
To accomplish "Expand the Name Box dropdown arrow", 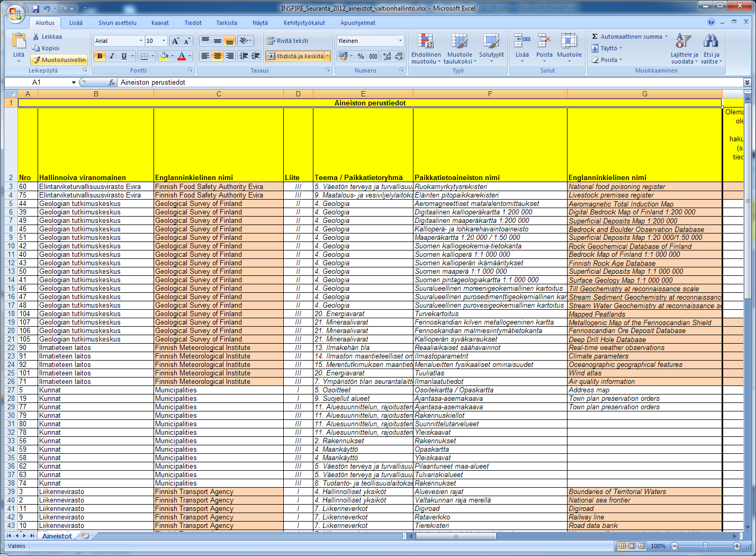I will (x=74, y=82).
